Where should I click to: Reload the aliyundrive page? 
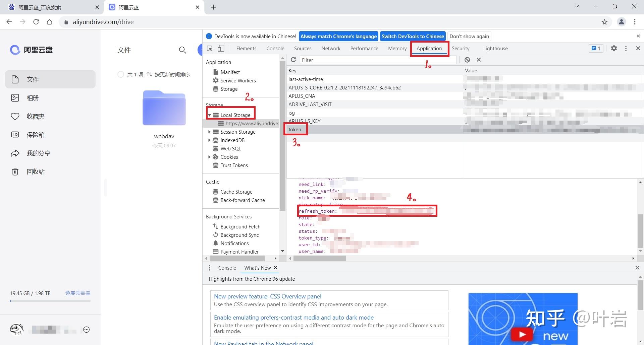[x=36, y=22]
